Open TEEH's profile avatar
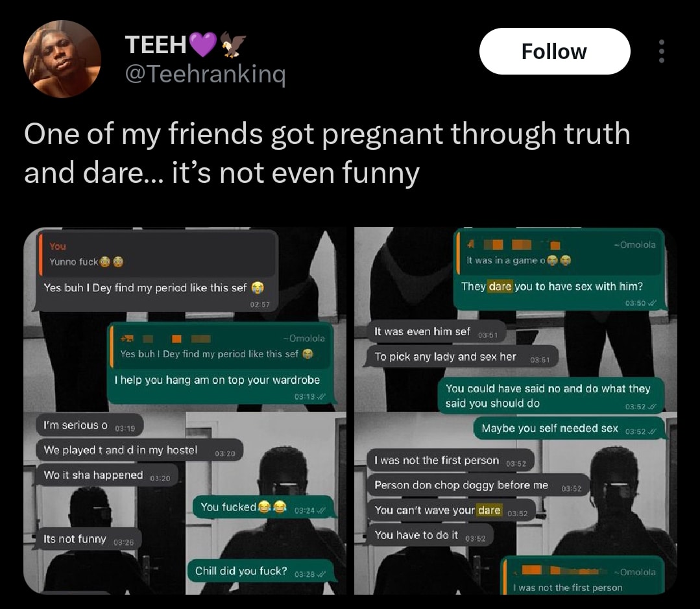The image size is (700, 609). pos(62,59)
